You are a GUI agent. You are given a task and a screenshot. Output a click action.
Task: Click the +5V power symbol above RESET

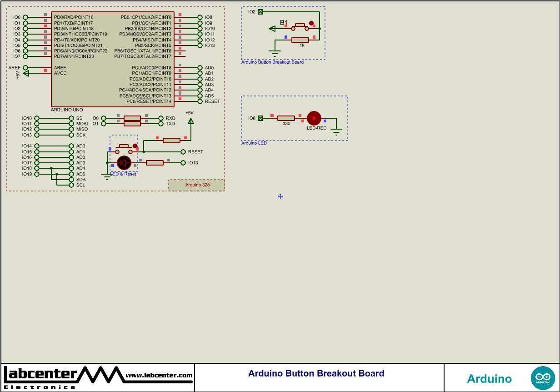click(x=190, y=120)
